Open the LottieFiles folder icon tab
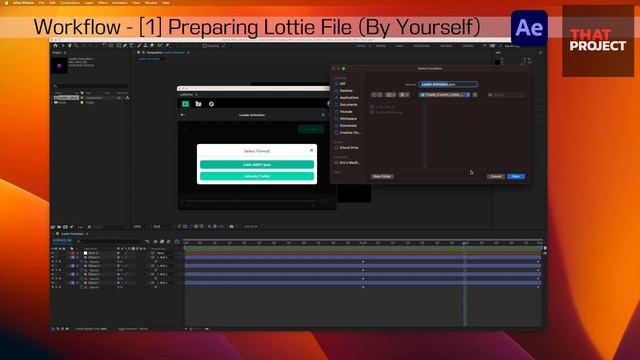 tap(198, 104)
